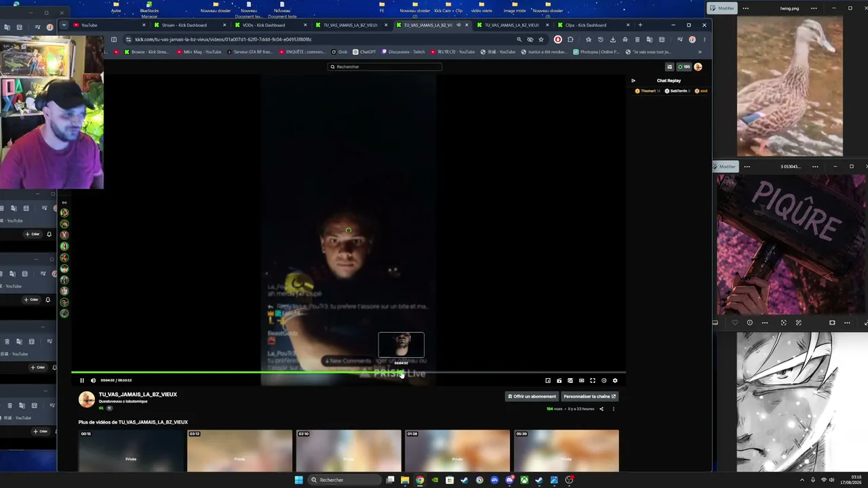Open the channel avatar of TU_VAS_JAMAIS_LA_BZ_VIEUX

click(x=87, y=399)
